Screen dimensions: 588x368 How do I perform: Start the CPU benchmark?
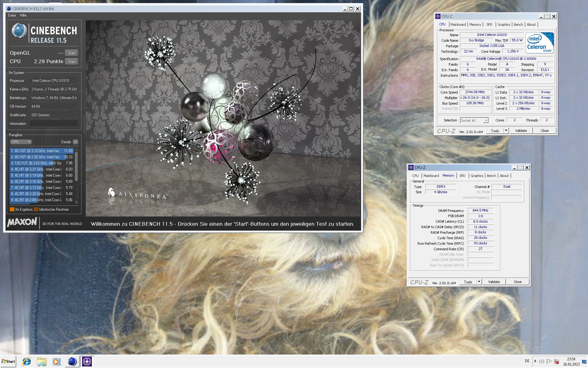click(72, 61)
